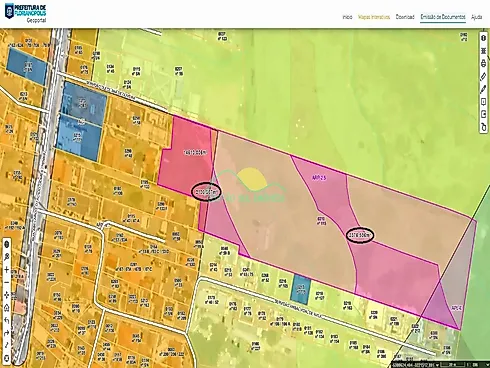Click the print icon in right toolbar
Viewport: 490px width, 368px height.
click(484, 63)
